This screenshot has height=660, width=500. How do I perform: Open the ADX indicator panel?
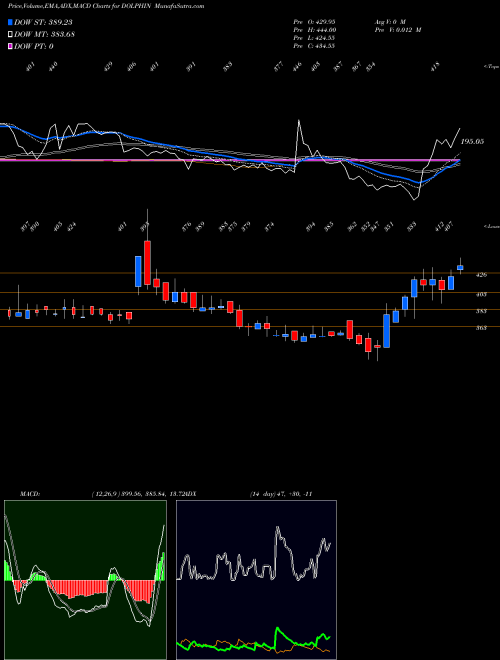pyautogui.click(x=256, y=580)
